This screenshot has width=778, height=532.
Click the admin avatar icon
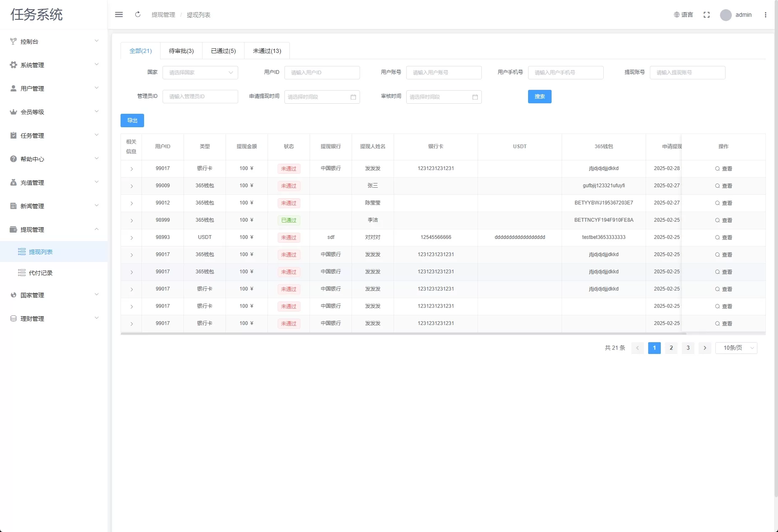tap(725, 15)
